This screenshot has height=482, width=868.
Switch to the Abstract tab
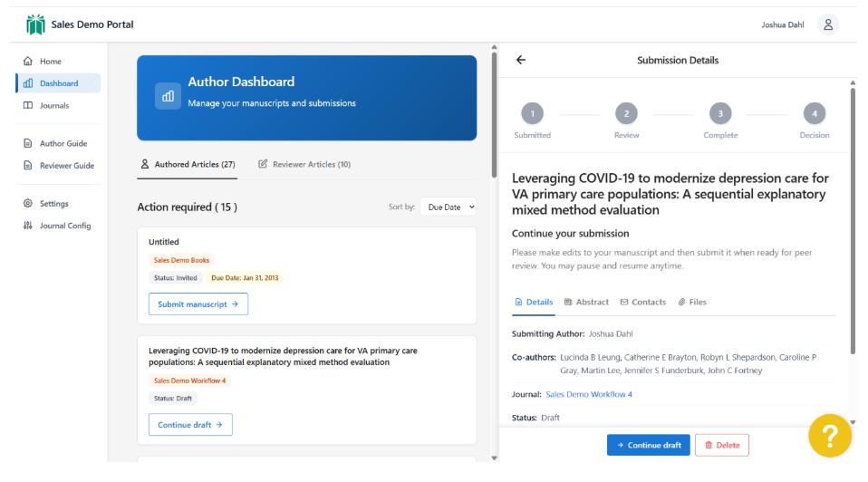point(586,302)
